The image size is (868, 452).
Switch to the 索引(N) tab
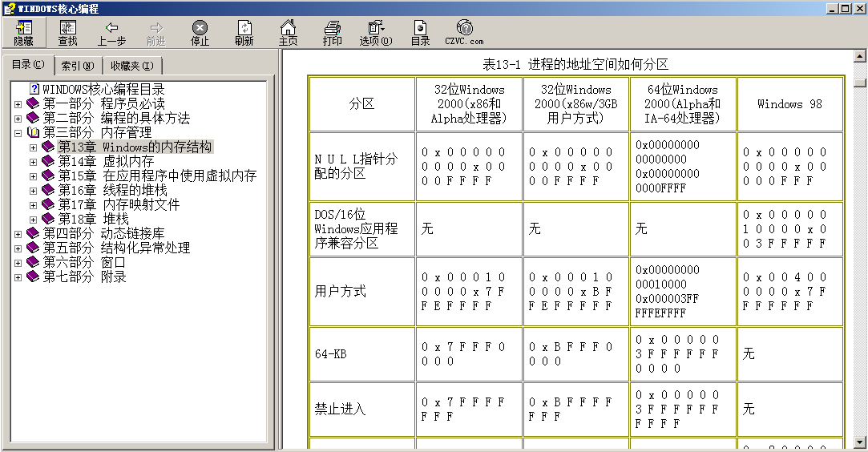point(78,66)
